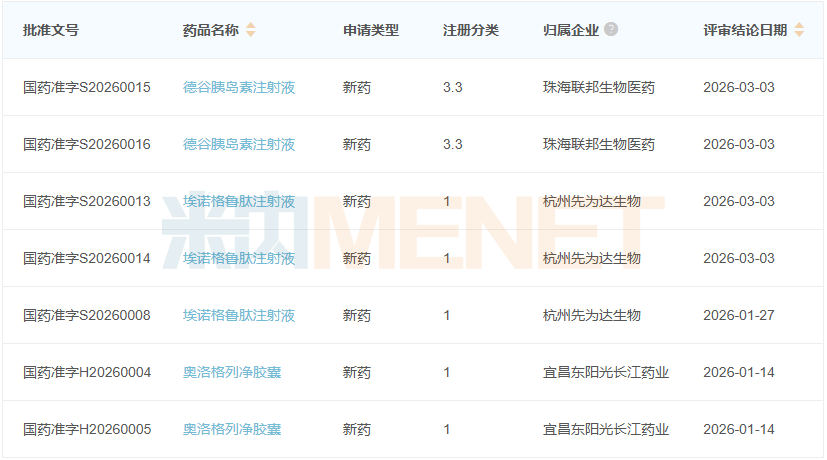Click the 3.3 classification in row S20260016
The image size is (827, 460).
click(453, 144)
